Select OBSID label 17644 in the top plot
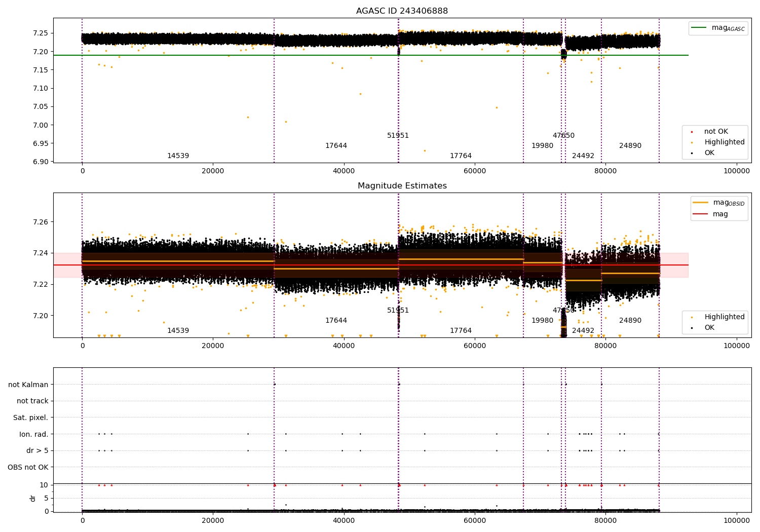Viewport: 760px width, 532px height. pos(336,146)
